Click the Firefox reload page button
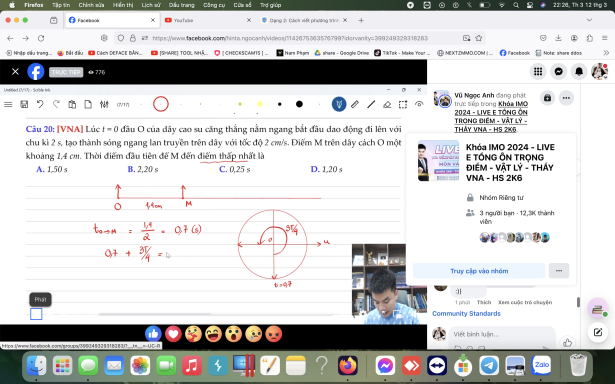 coord(41,38)
